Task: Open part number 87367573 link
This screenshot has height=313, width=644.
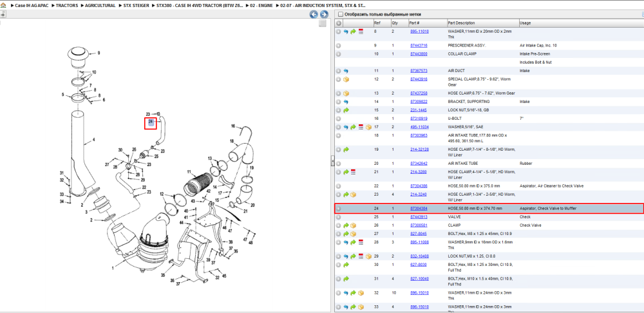Action: (x=419, y=71)
